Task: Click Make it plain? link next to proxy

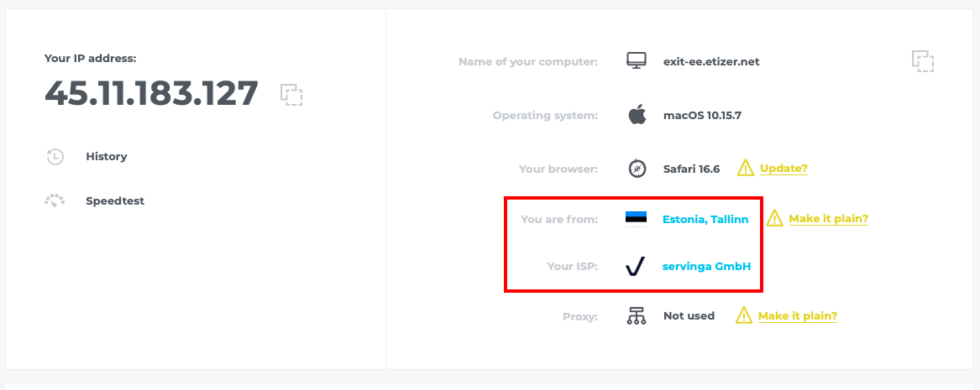Action: [x=798, y=315]
